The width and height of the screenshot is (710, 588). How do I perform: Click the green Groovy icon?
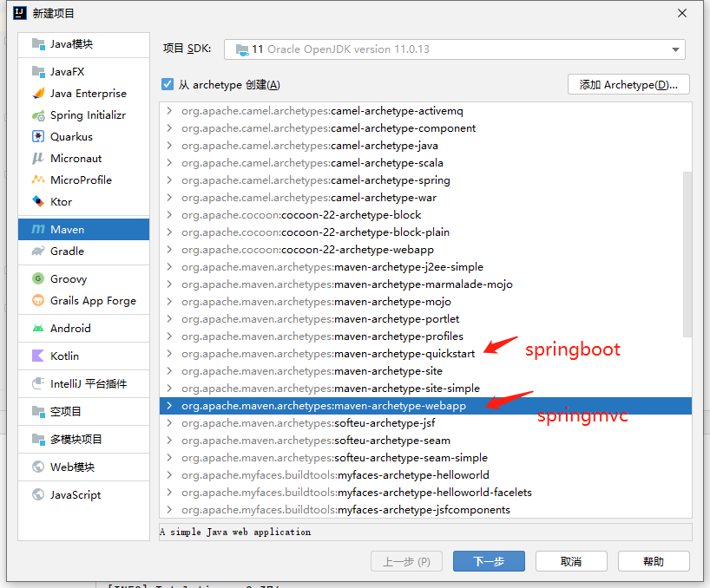(x=38, y=278)
